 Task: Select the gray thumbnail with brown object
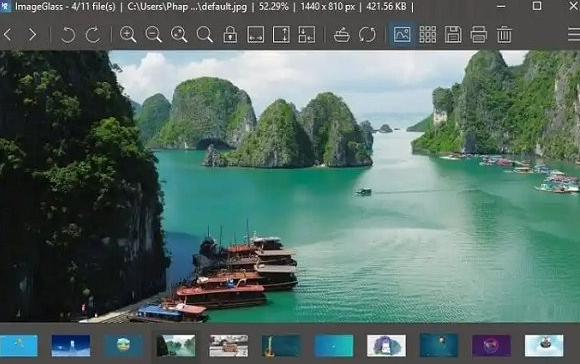tap(229, 346)
